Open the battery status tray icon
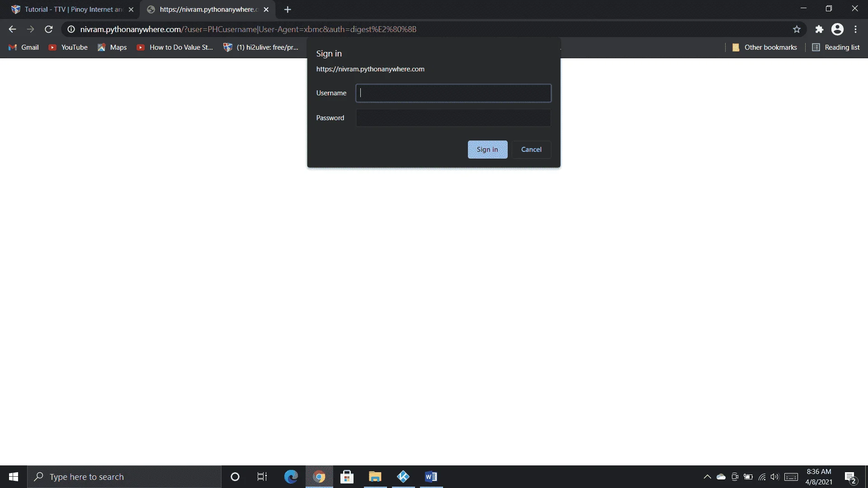 748,477
